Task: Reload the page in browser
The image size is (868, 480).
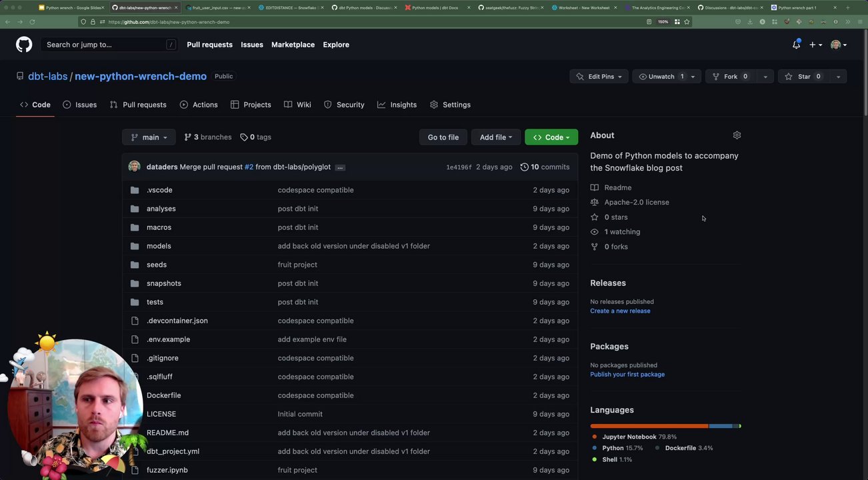Action: 32,22
